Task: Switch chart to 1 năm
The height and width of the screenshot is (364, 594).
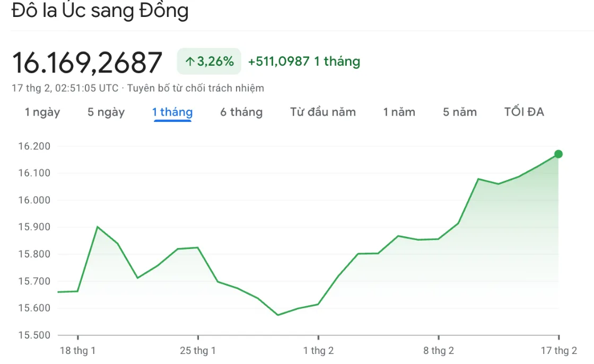Action: (x=399, y=112)
